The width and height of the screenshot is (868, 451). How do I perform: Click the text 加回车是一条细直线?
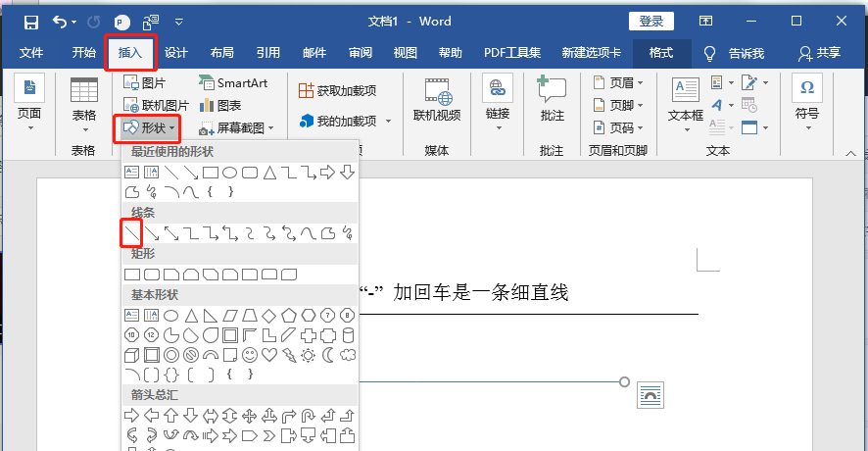(x=480, y=292)
